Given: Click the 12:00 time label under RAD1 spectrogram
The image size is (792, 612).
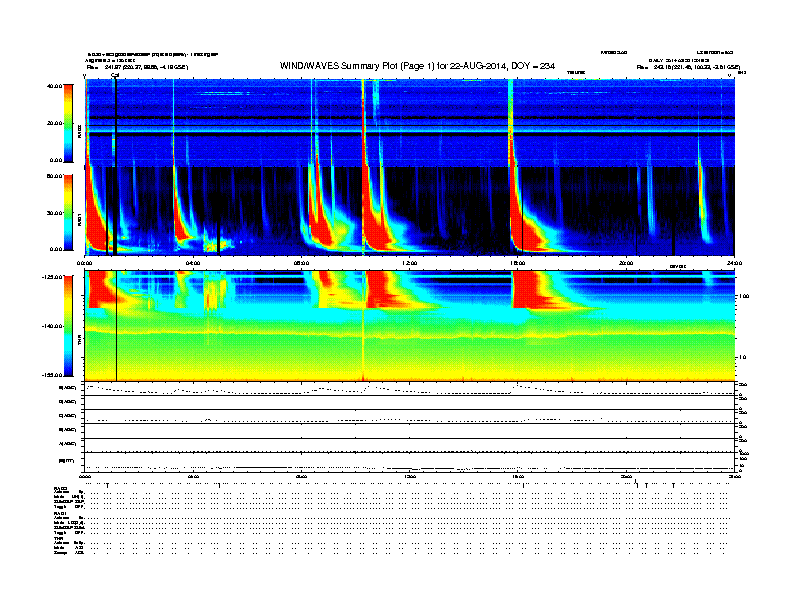Looking at the screenshot, I should point(409,263).
